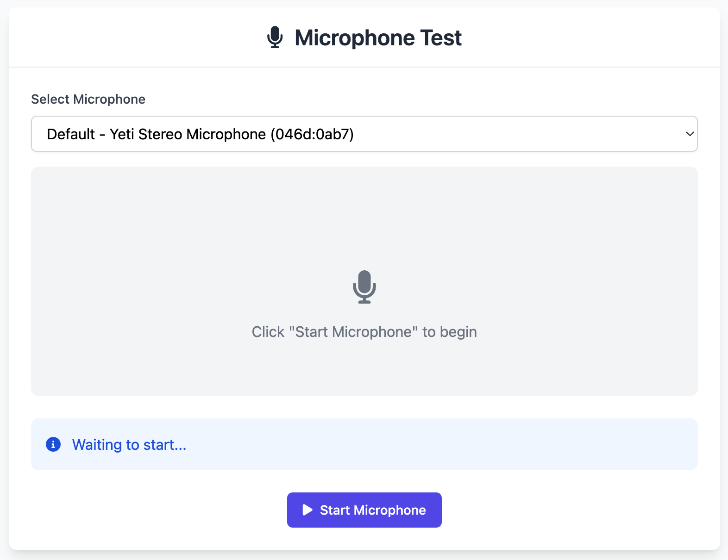Click the microphone icon beside the page title
Viewport: 728px width, 560px height.
pyautogui.click(x=275, y=37)
